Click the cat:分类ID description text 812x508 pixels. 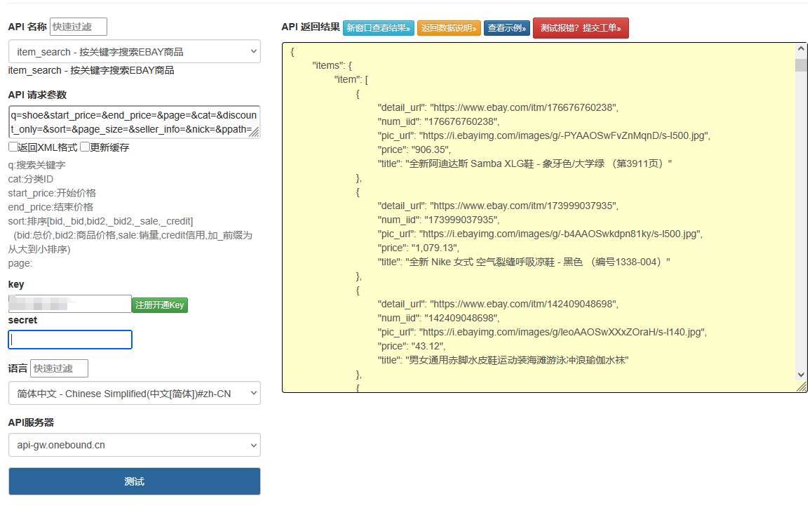31,179
